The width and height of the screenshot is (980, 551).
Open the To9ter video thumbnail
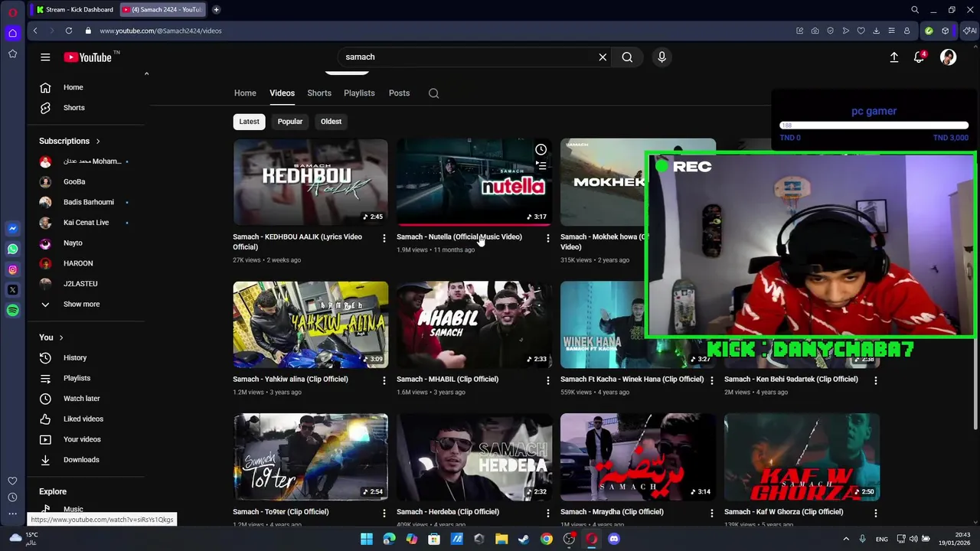pyautogui.click(x=310, y=457)
